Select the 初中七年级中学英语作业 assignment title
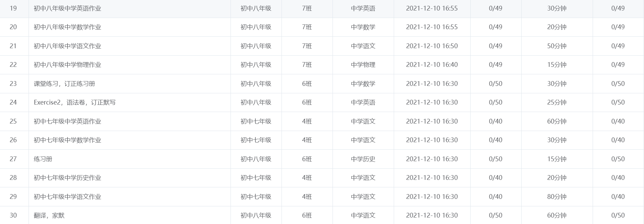This screenshot has width=644, height=224. [x=67, y=122]
